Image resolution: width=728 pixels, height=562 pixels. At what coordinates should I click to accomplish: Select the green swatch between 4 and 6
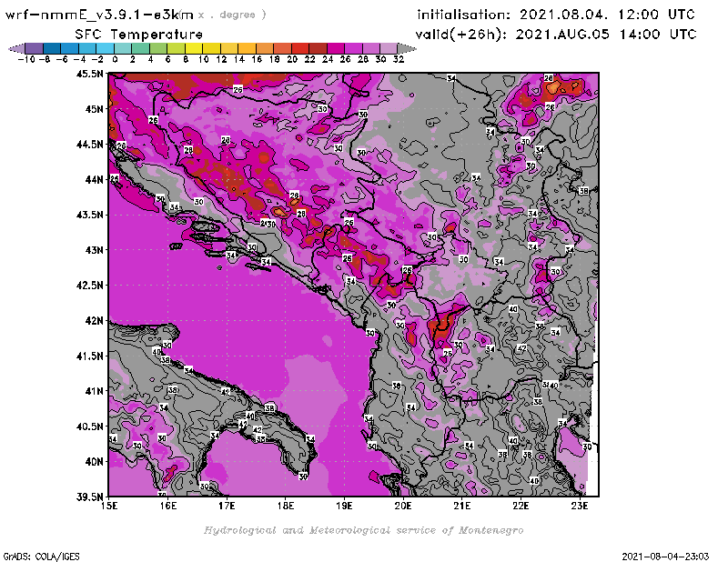point(158,48)
